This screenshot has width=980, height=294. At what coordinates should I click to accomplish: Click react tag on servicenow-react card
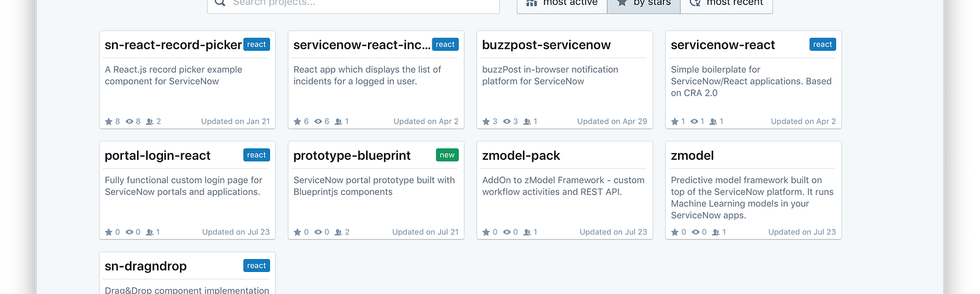tap(823, 44)
